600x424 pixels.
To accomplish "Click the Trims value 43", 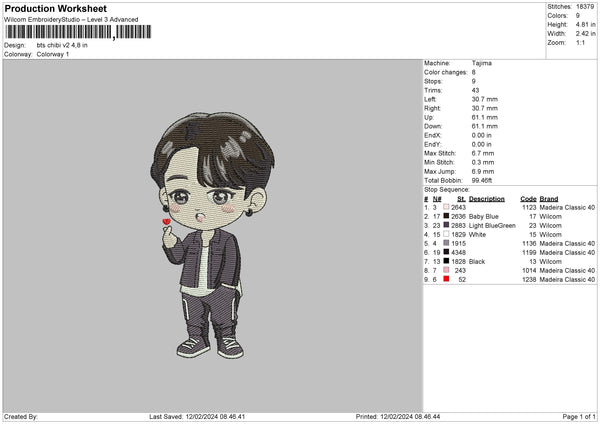I will coord(475,90).
